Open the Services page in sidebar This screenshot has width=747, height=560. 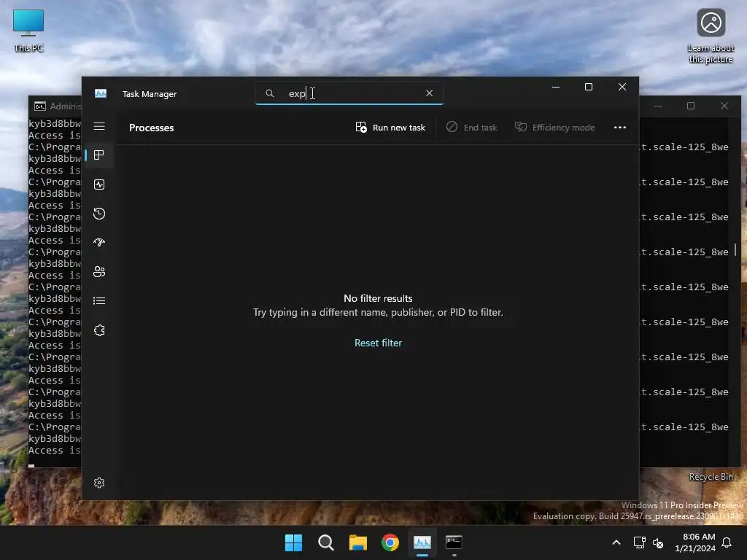point(99,330)
